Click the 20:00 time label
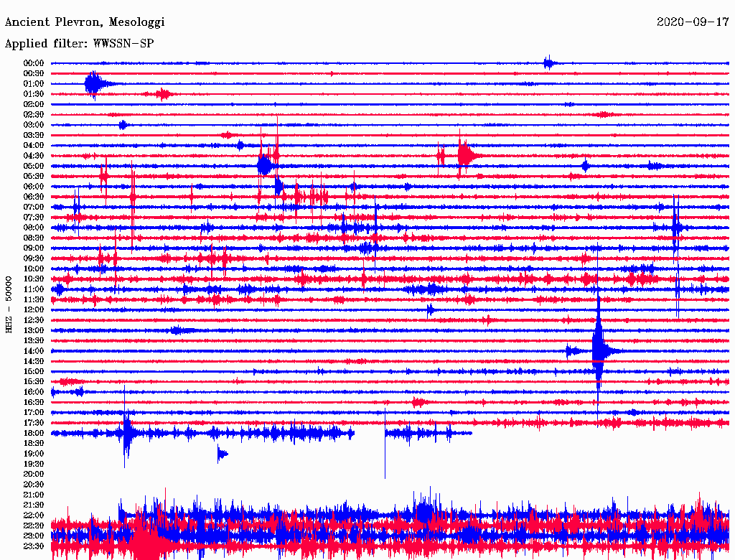Viewport: 735px width, 560px height. click(x=34, y=474)
